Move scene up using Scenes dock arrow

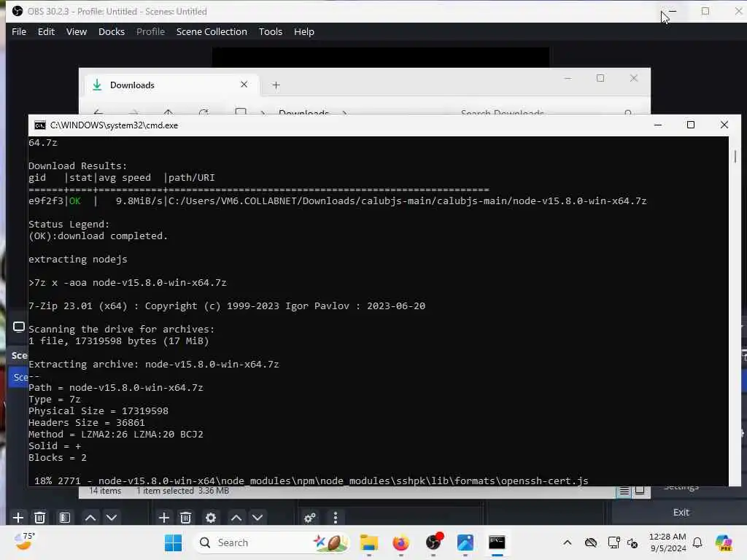coord(90,518)
